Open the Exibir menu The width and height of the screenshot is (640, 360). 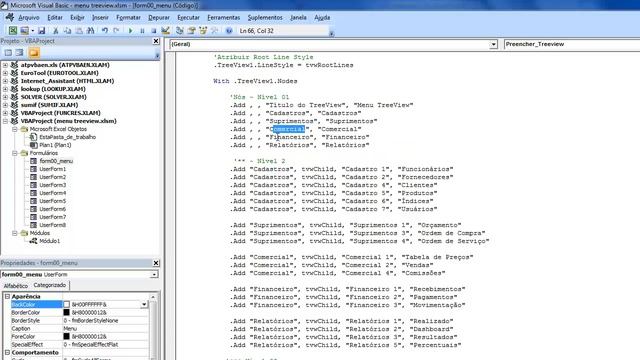[77, 18]
